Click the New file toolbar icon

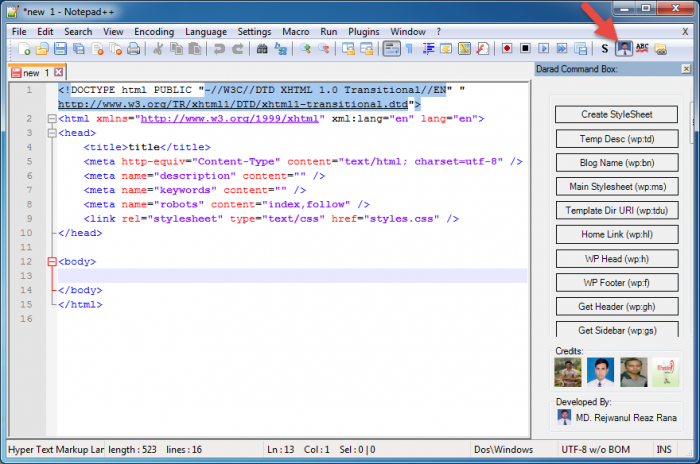26,48
